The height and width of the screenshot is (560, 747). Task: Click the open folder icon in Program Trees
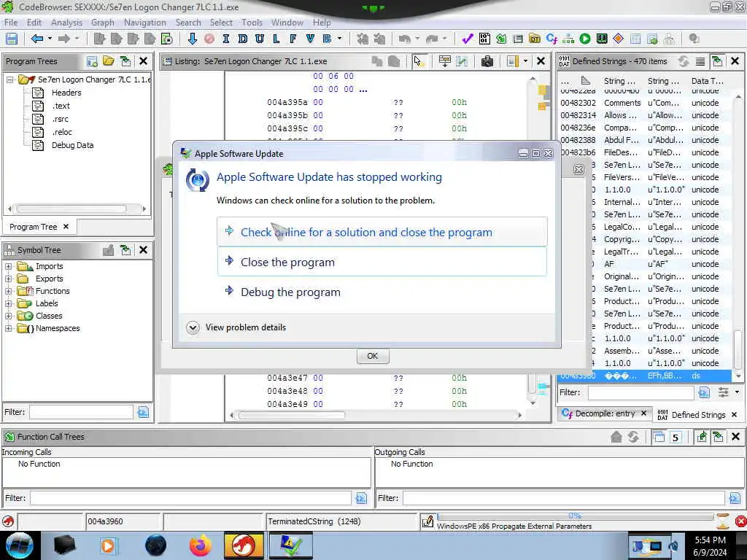point(109,61)
